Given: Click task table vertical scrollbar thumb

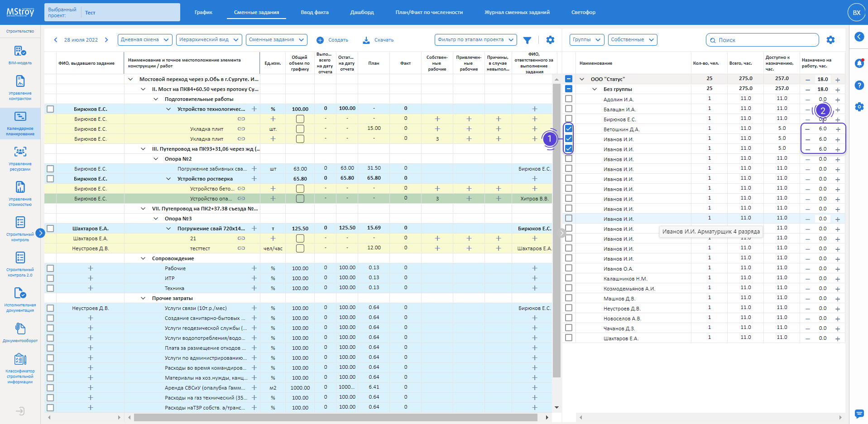Looking at the screenshot, I should tap(556, 230).
